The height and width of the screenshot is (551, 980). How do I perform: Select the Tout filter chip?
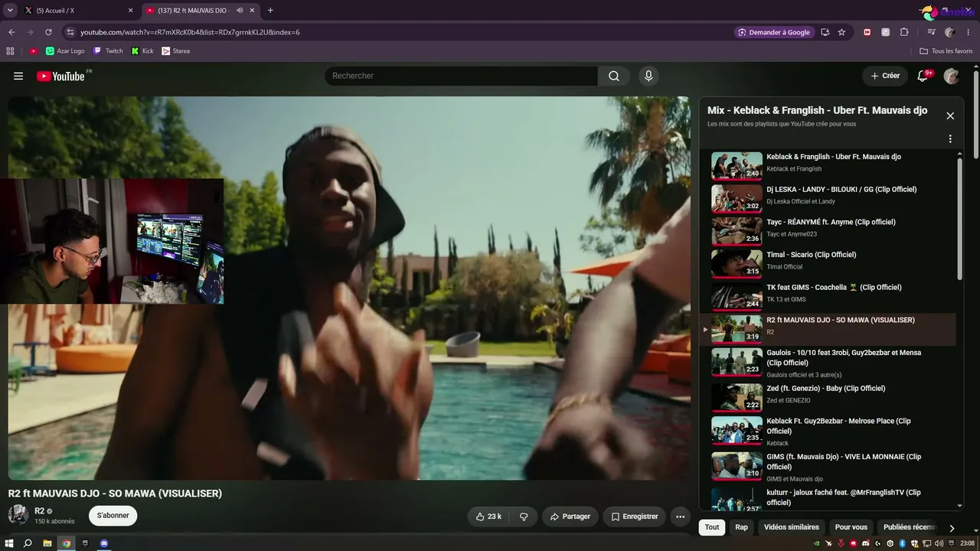coord(712,527)
